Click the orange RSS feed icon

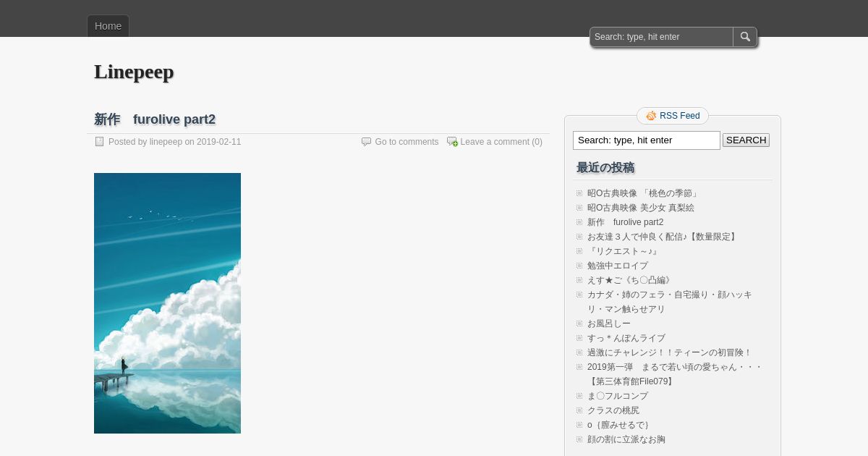click(651, 116)
